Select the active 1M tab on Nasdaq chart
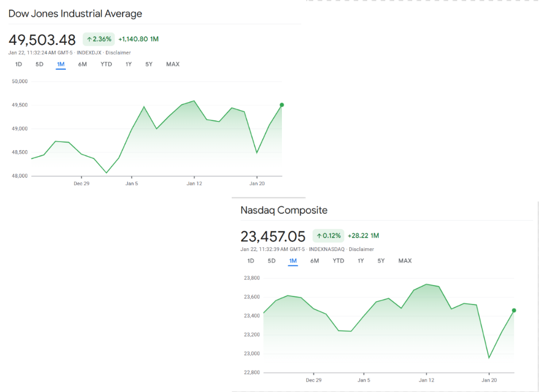539x392 pixels. 293,261
